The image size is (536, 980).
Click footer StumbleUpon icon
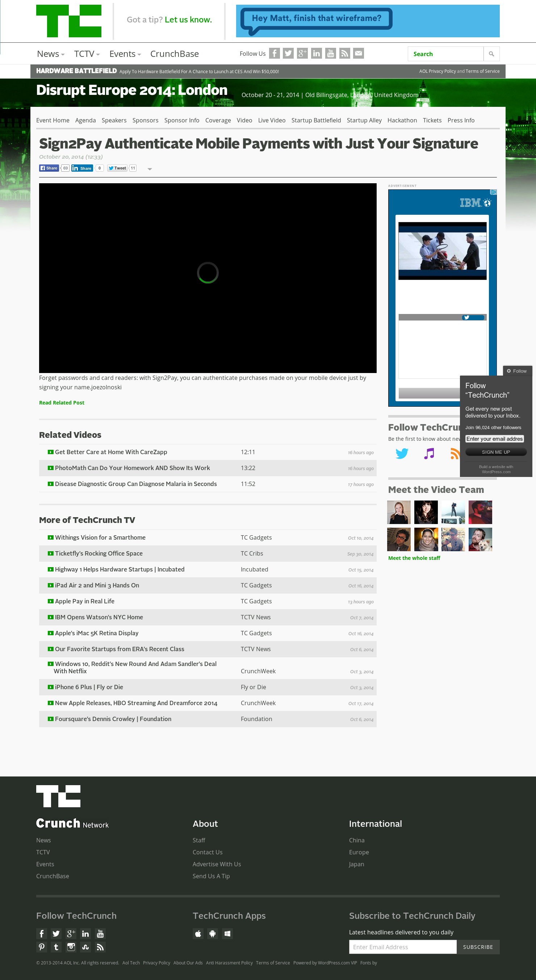point(85,947)
